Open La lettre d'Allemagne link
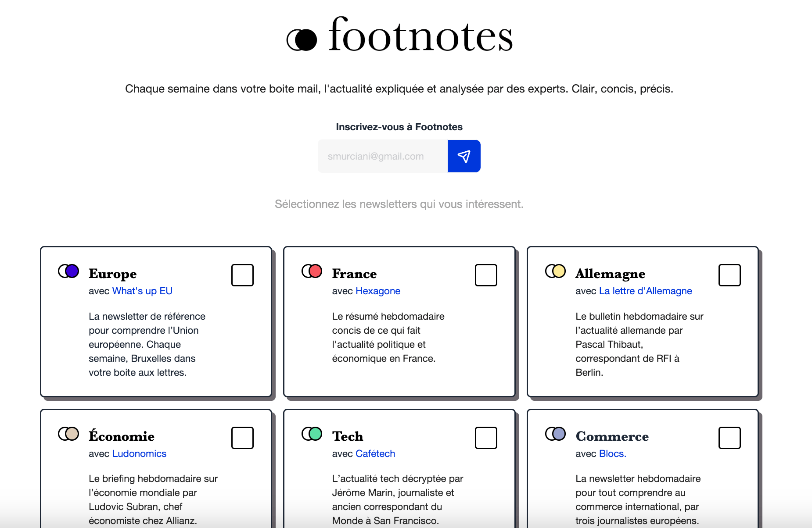 pos(645,291)
